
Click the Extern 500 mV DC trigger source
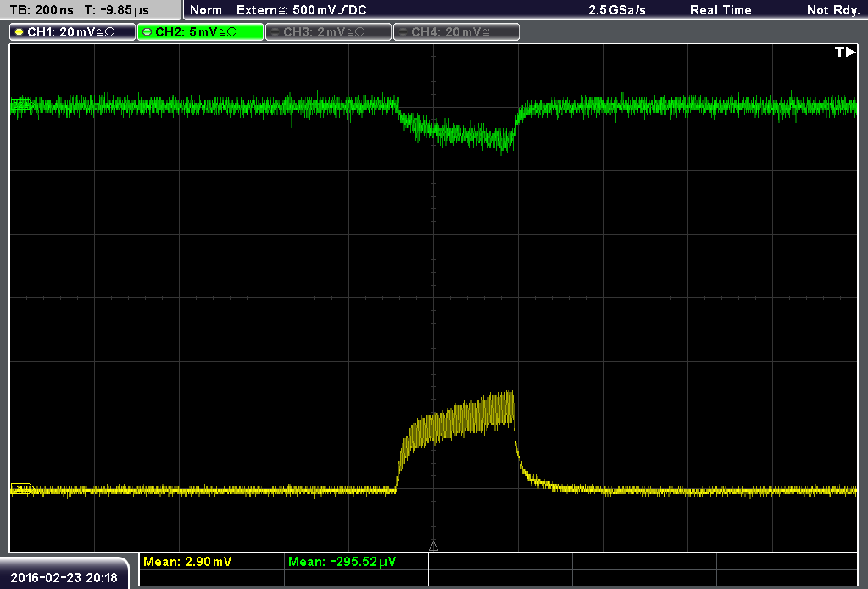(301, 10)
